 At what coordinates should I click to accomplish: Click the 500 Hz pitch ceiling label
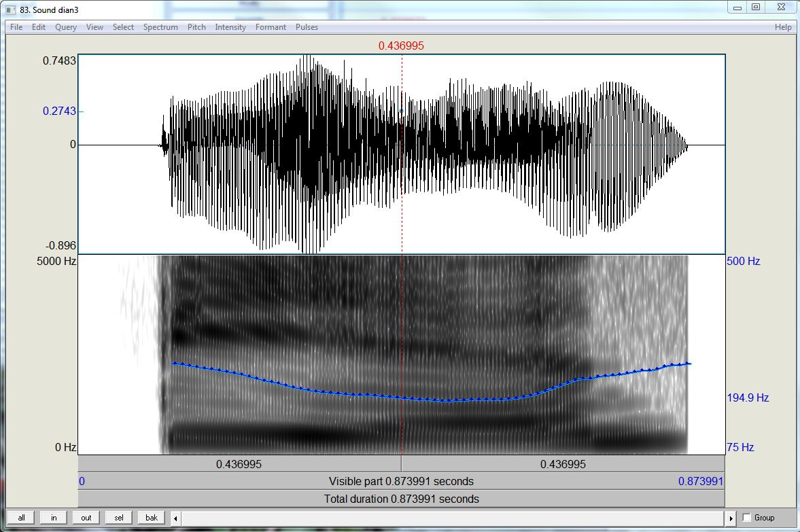(x=744, y=261)
